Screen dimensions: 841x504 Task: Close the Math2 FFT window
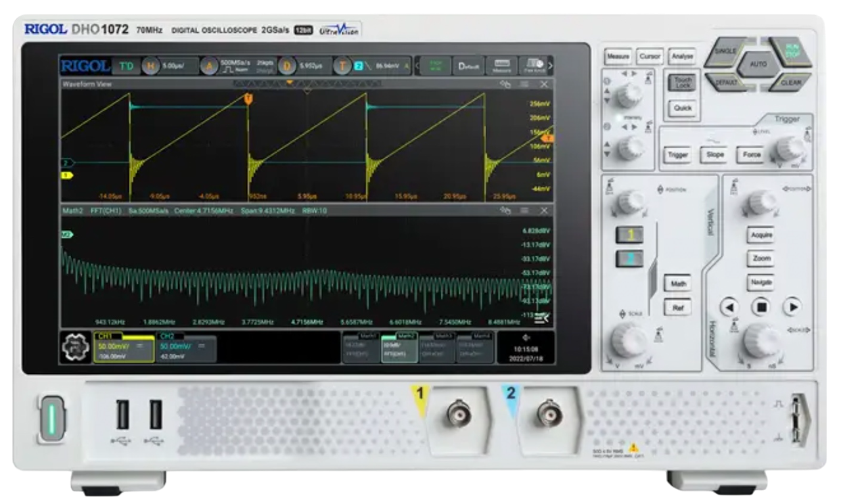pos(544,210)
